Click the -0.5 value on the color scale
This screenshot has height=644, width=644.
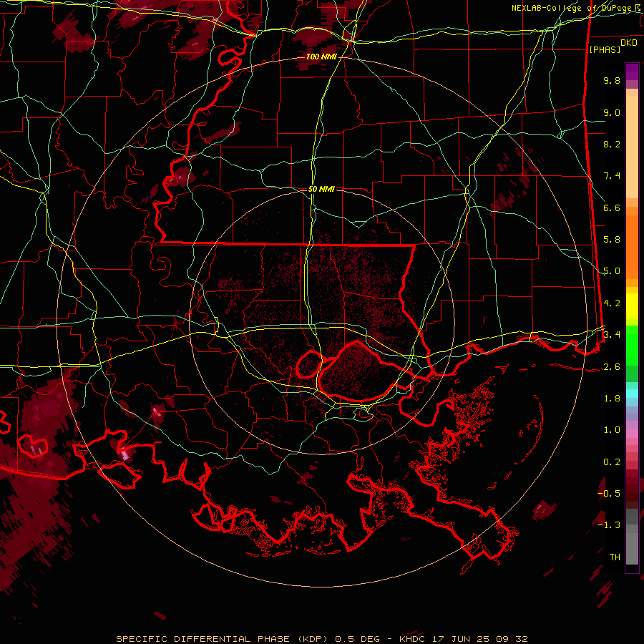pyautogui.click(x=609, y=494)
